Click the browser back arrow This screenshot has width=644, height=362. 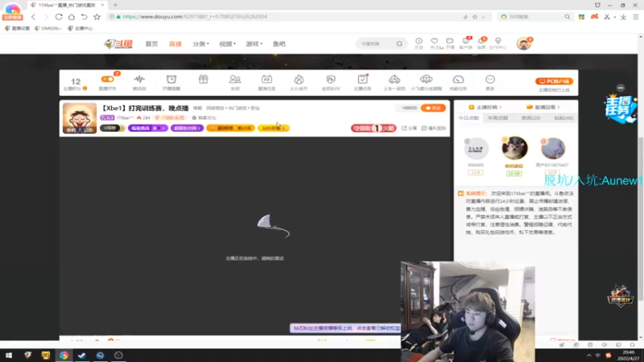pyautogui.click(x=33, y=17)
